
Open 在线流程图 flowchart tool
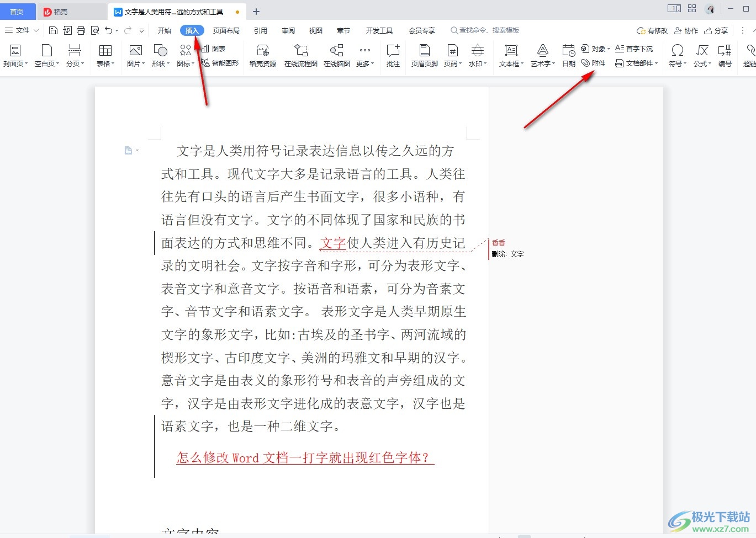[x=301, y=56]
